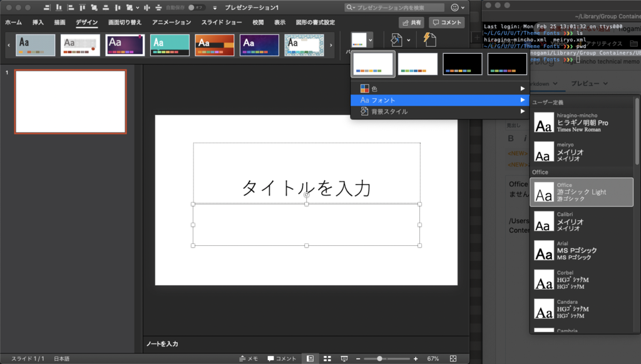Select the second black variant thumbnail
This screenshot has width=641, height=364.
click(x=507, y=64)
